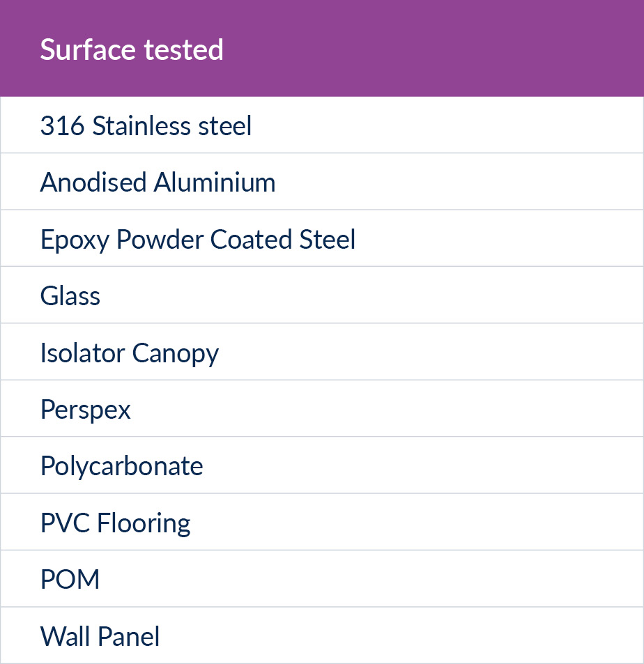Screen dimensions: 644x664
Task: Click the Glass row
Action: pos(70,296)
